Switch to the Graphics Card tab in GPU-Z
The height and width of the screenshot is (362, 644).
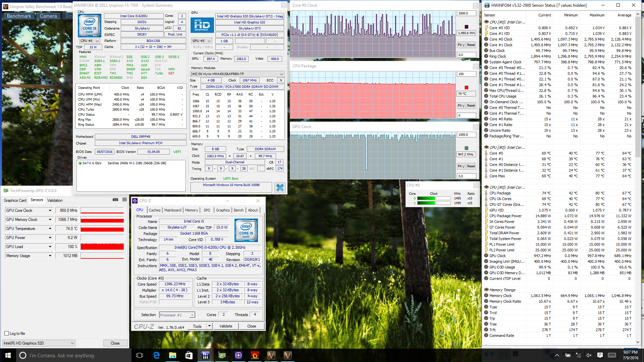(x=15, y=200)
